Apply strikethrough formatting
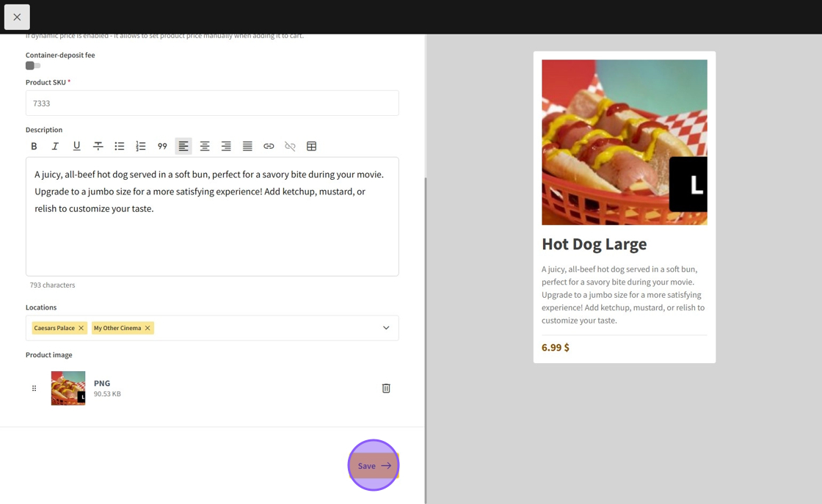822x504 pixels. click(98, 146)
